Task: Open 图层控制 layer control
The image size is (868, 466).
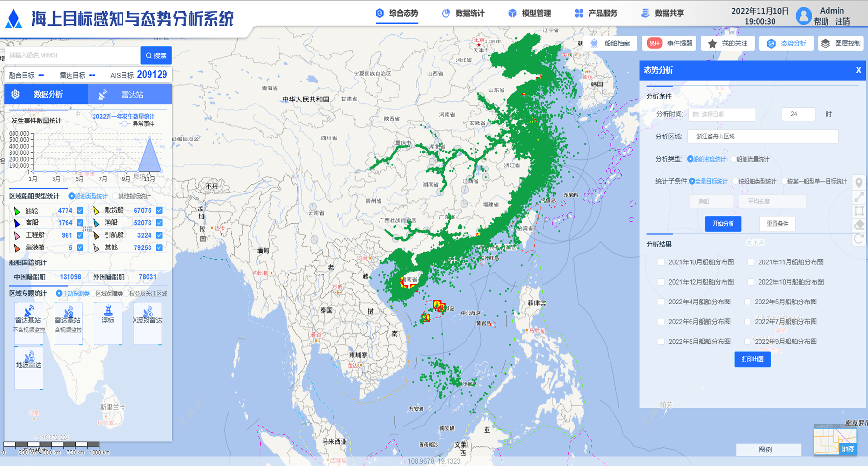Action: pos(841,43)
